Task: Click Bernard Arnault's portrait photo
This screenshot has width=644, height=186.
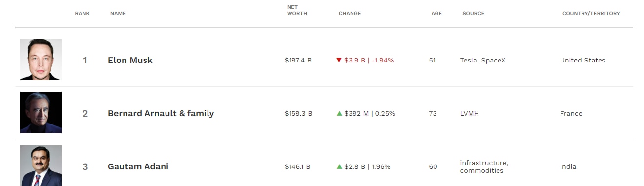Action: pyautogui.click(x=41, y=112)
